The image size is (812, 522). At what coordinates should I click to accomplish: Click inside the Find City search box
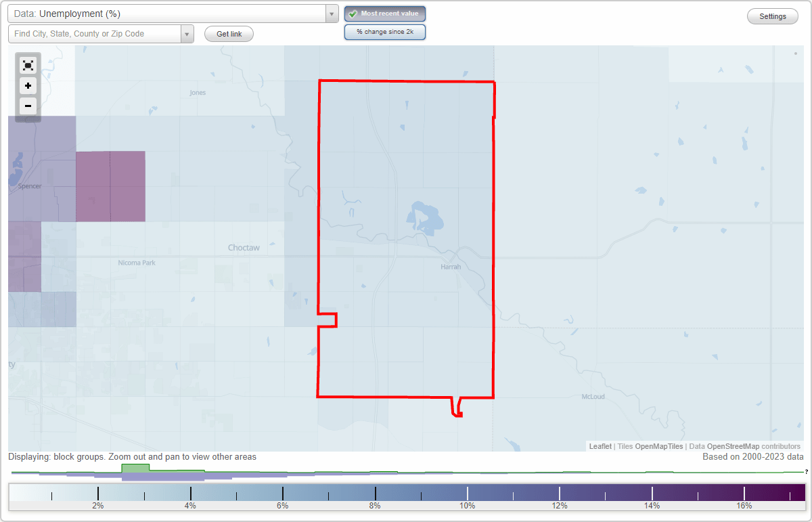tap(95, 33)
